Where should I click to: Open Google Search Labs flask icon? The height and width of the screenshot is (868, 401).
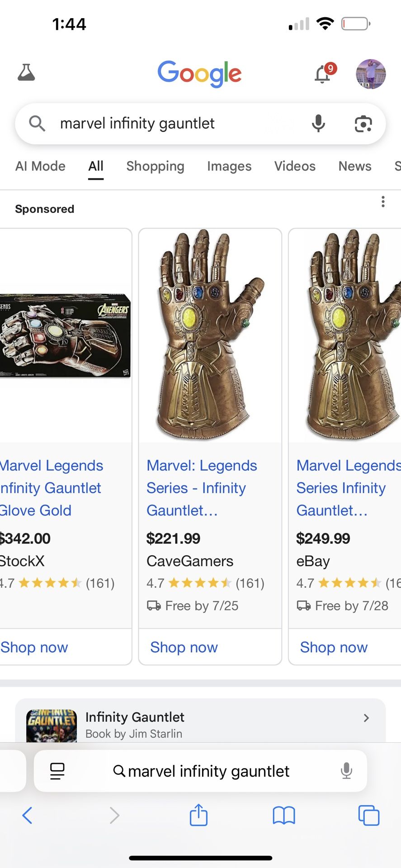click(26, 73)
